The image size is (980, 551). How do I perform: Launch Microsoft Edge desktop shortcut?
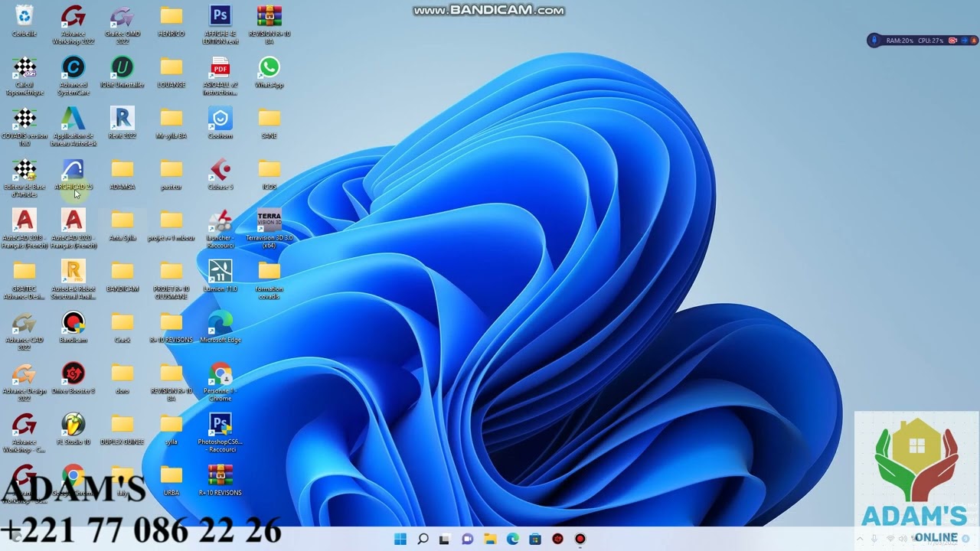[220, 328]
